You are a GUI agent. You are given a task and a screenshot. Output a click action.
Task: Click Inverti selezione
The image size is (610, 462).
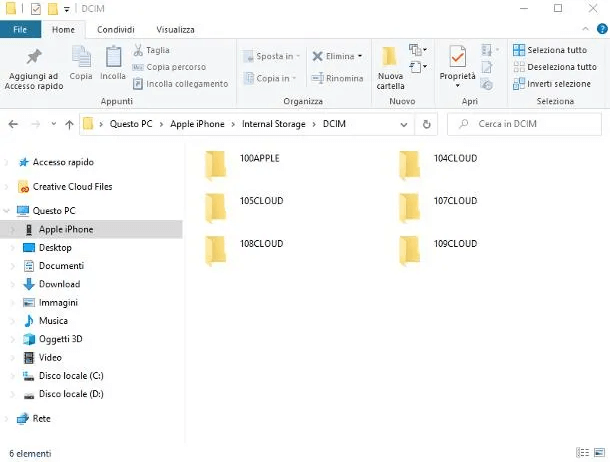[551, 84]
